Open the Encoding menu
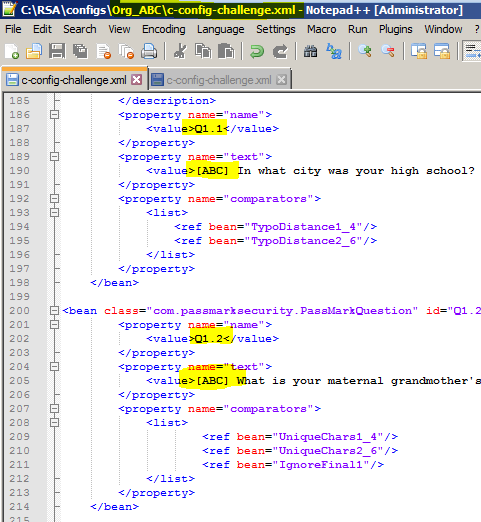The image size is (481, 522). point(164,29)
